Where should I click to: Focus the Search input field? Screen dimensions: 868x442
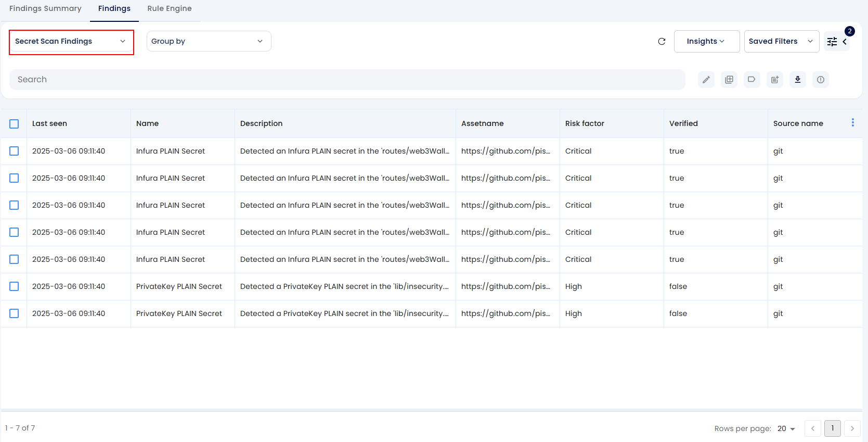point(347,80)
